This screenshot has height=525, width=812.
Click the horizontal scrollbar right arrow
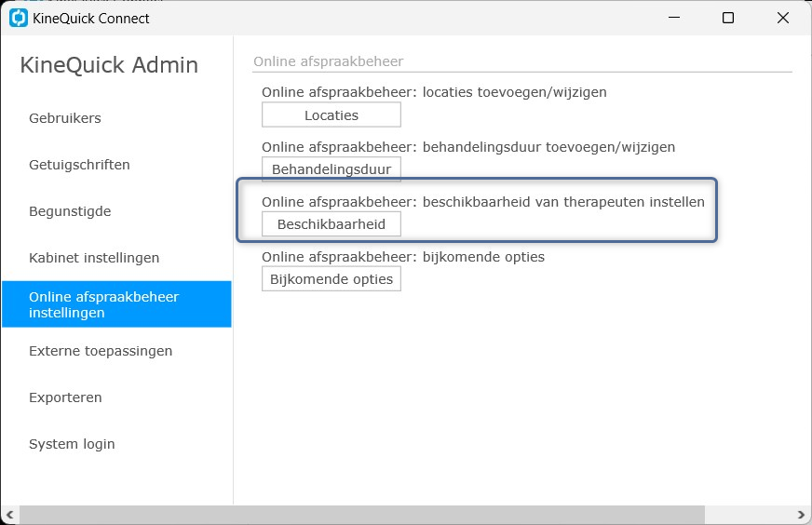click(x=801, y=515)
